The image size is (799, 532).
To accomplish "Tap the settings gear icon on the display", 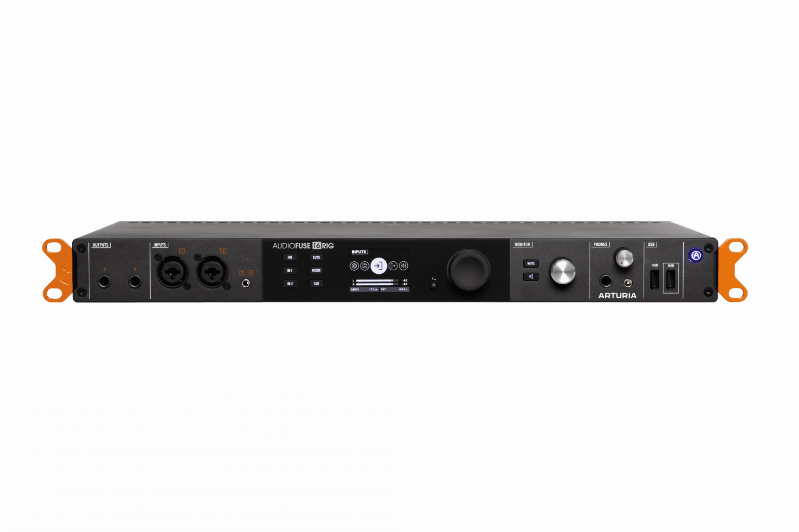I will [x=354, y=266].
